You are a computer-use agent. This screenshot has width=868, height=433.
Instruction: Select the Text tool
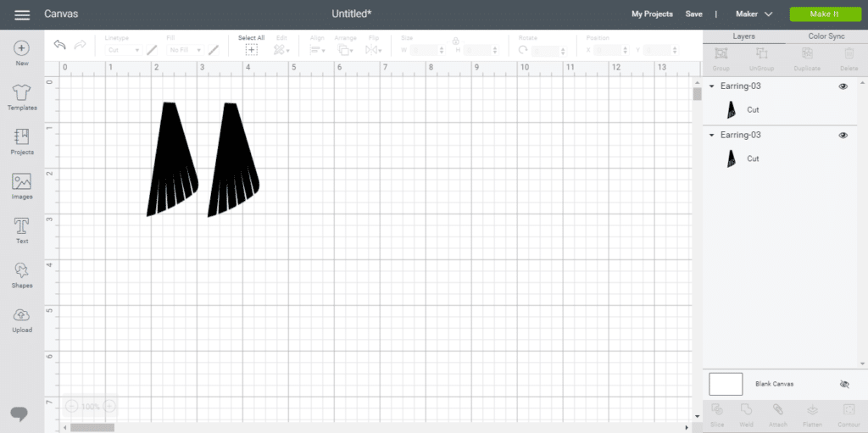pyautogui.click(x=22, y=226)
